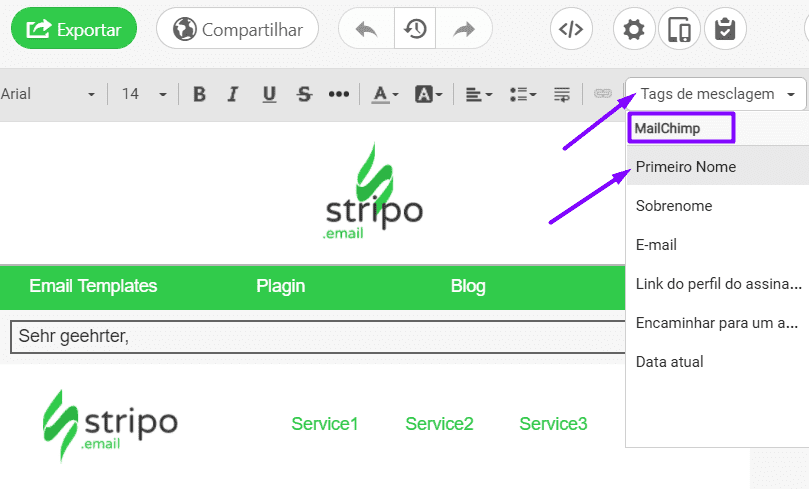
Task: Click the Email Templates menu link
Action: tap(93, 286)
